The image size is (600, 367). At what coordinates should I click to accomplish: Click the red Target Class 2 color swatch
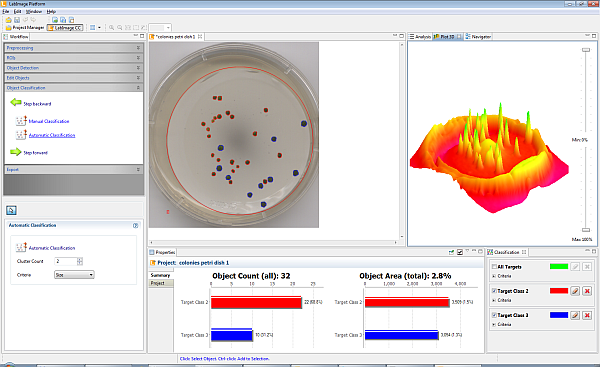(559, 291)
